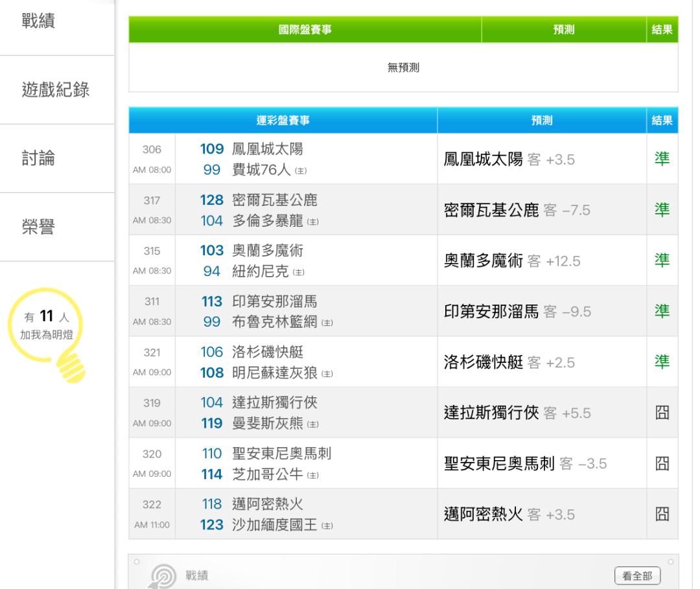Click the 結果 header in the blue bar
700x589 pixels.
662,120
